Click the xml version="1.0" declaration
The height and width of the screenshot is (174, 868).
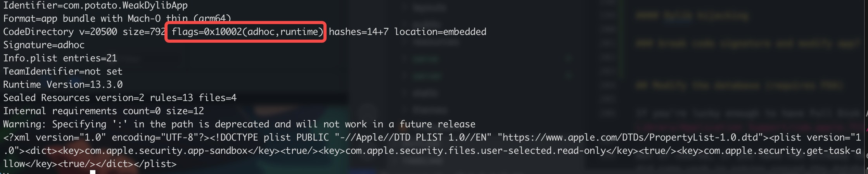pos(55,137)
